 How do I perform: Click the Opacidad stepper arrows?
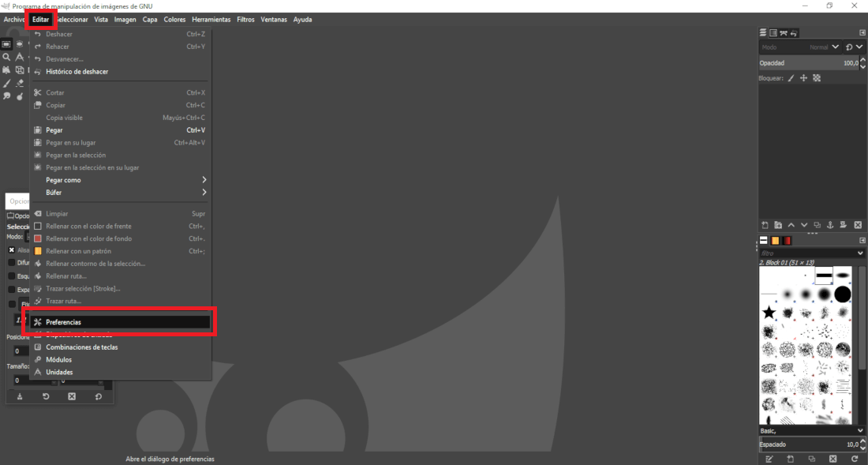[x=862, y=63]
